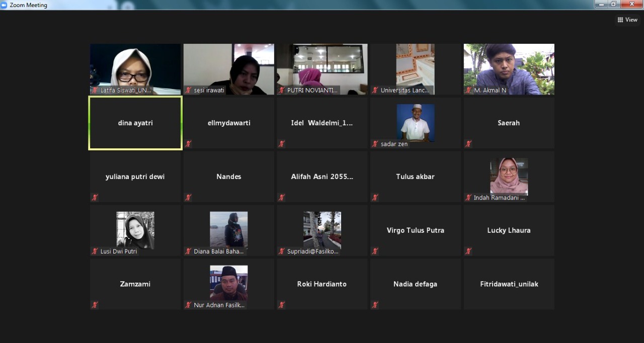The image size is (644, 343).
Task: Minimize the Zoom Meeting window
Action: (602, 4)
